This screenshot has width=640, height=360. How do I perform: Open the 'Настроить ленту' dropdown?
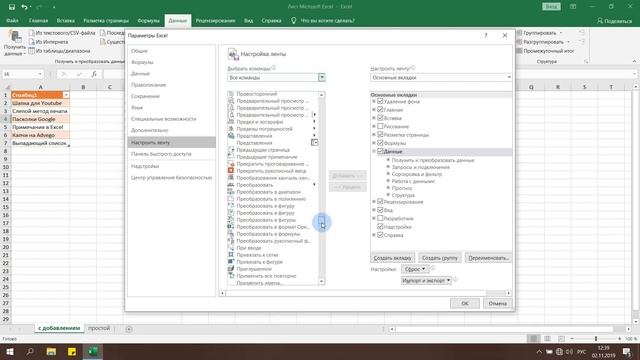coord(509,77)
